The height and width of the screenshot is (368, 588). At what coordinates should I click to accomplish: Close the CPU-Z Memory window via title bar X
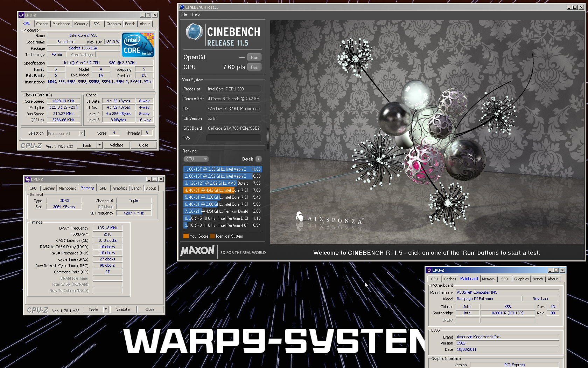pos(161,179)
